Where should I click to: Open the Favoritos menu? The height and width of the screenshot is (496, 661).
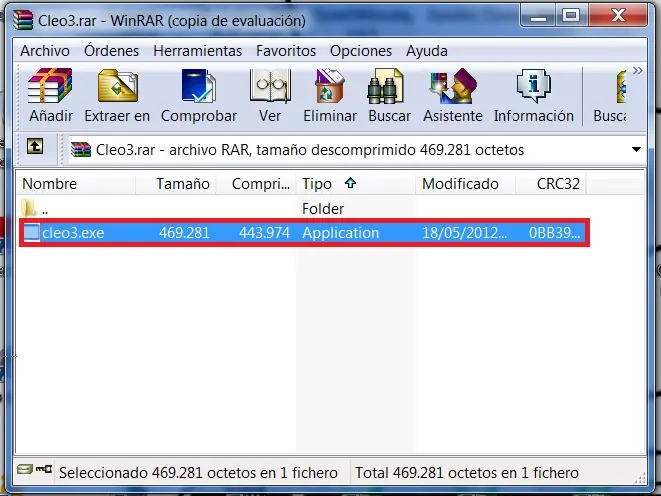(286, 51)
